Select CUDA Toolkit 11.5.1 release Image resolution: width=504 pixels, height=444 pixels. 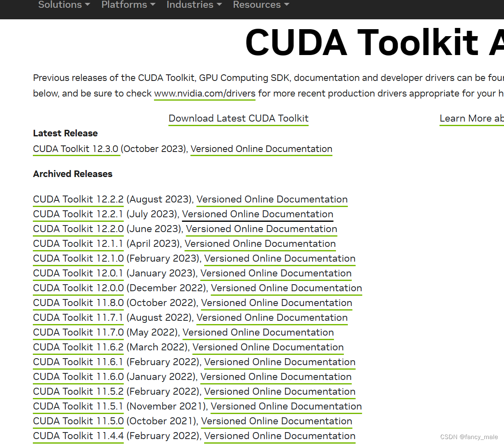click(78, 407)
